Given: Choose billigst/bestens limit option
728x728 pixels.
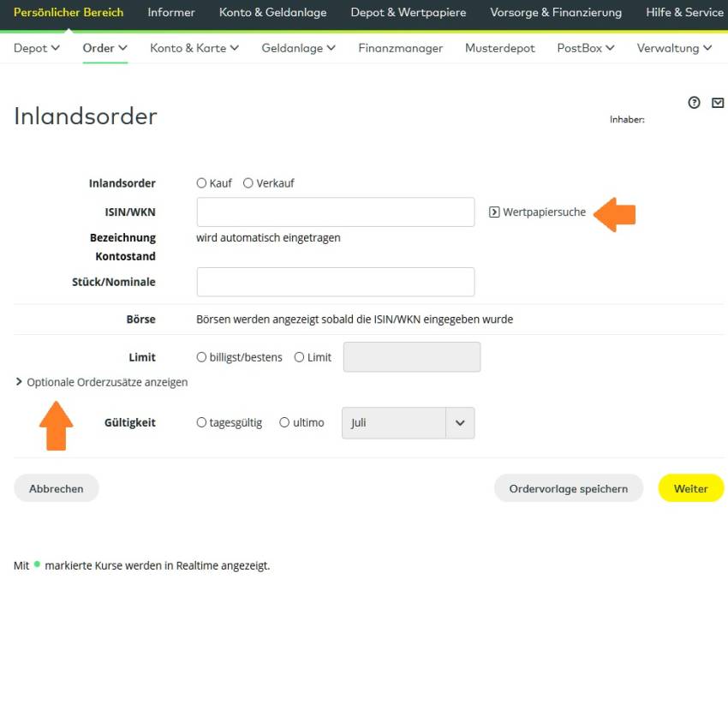Looking at the screenshot, I should 202,357.
